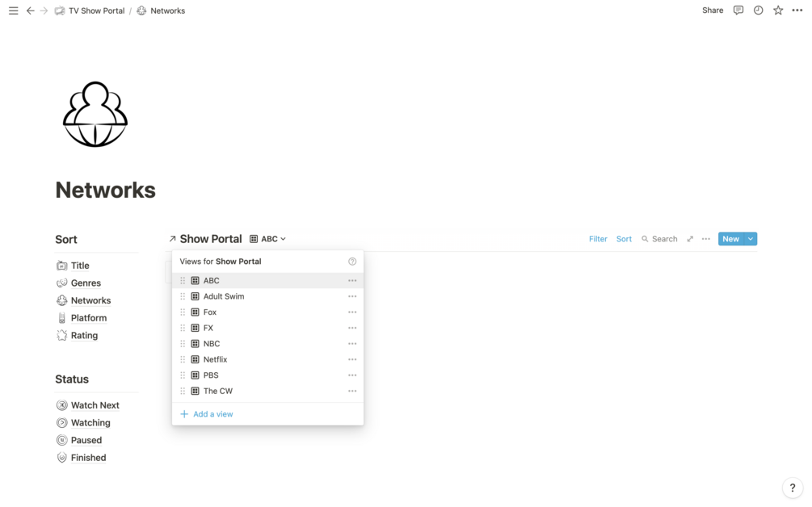Click the Platform remote icon
This screenshot has height=507, width=812.
[x=61, y=318]
